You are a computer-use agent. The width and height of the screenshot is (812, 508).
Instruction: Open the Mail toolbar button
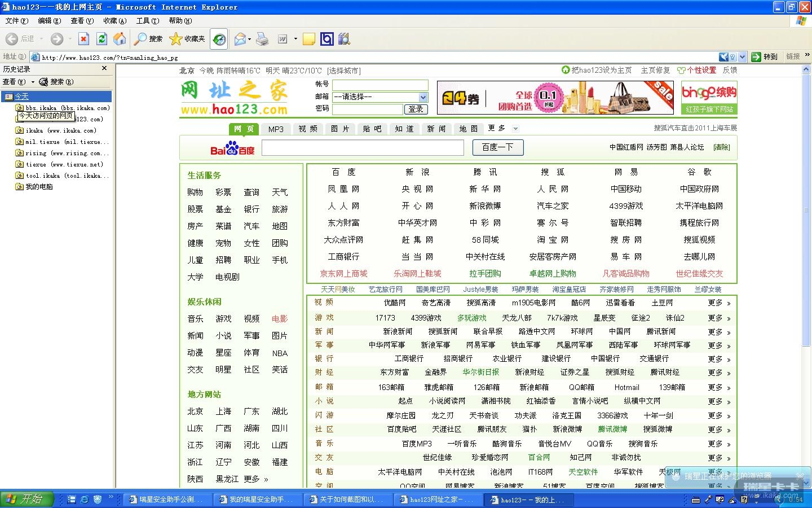click(240, 39)
